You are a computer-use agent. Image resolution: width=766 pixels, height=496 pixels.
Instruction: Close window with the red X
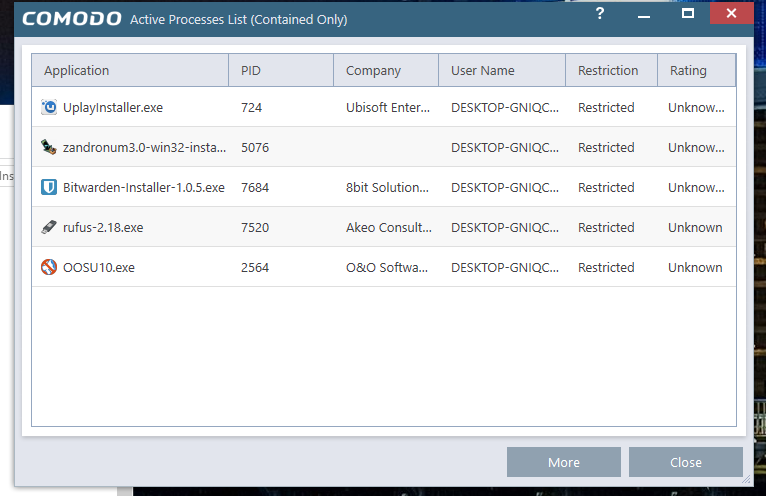731,13
